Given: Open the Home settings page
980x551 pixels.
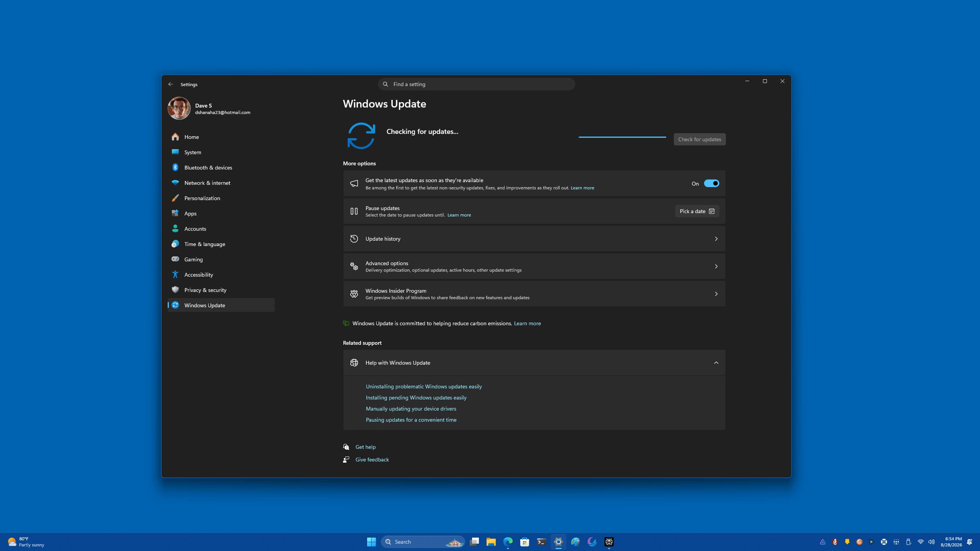Looking at the screenshot, I should tap(221, 137).
